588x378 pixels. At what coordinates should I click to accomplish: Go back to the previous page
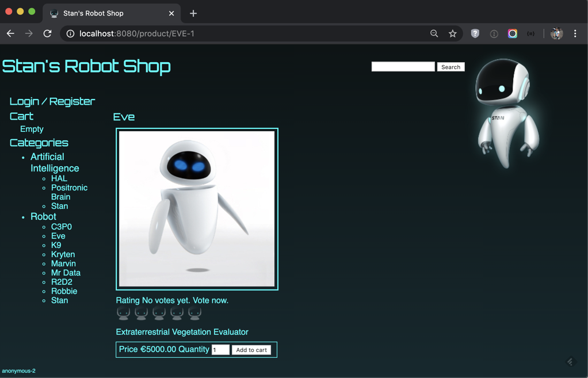(x=10, y=33)
